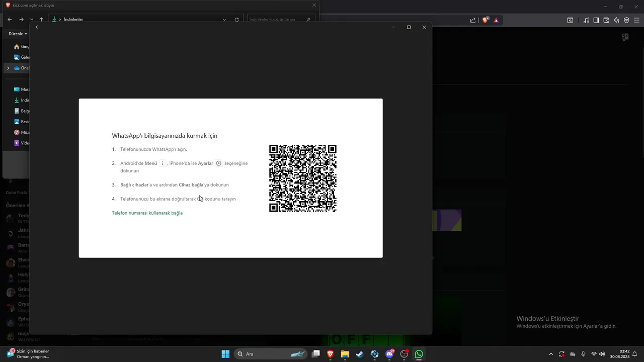Screen dimensions: 644x362
Task: Open the news widget Sizin için haberler
Action: click(28, 354)
